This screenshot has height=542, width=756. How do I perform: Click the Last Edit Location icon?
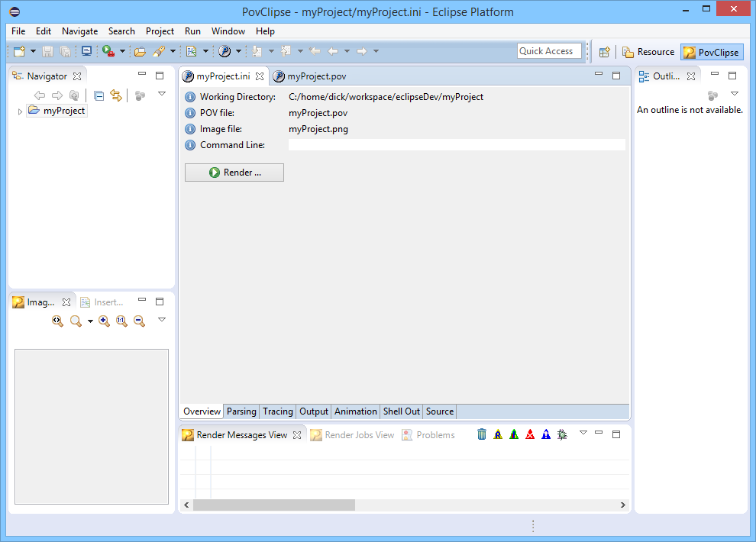pos(315,51)
